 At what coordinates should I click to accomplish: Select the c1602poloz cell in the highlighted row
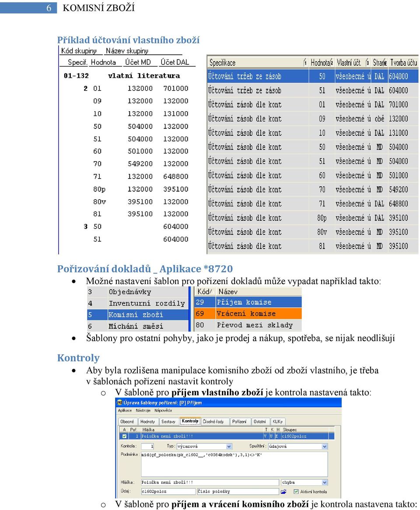pos(304,436)
